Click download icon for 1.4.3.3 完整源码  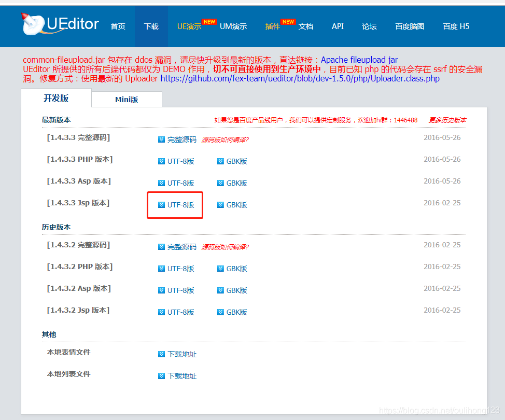point(161,139)
